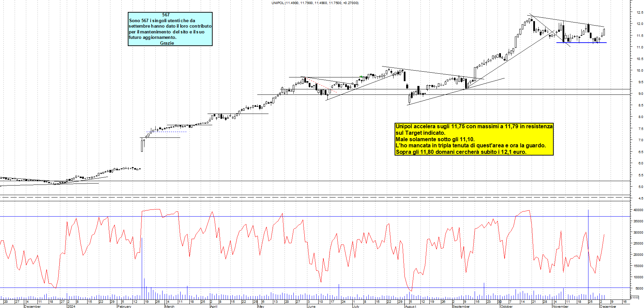The height and width of the screenshot is (308, 644).
Task: Click 'Sopra gli 11,80 domani cercherà' line
Action: pyautogui.click(x=461, y=152)
